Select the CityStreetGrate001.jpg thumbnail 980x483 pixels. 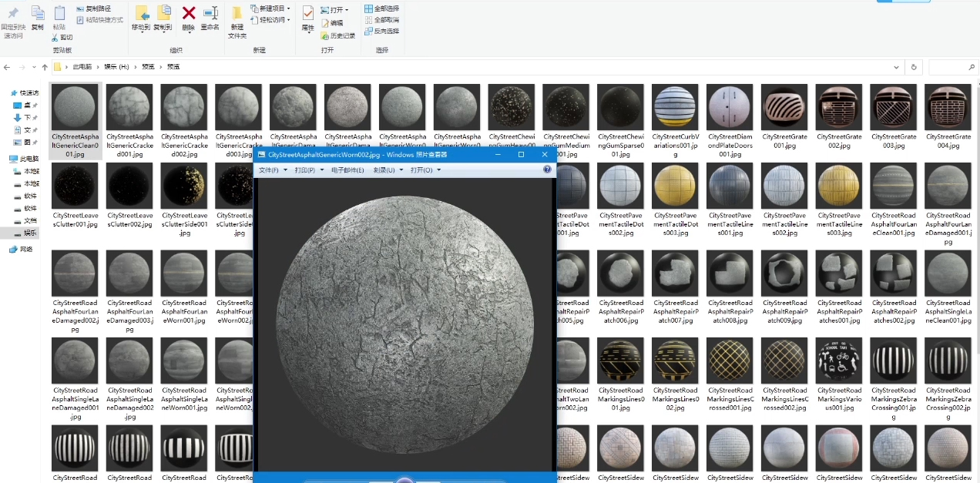click(x=784, y=108)
